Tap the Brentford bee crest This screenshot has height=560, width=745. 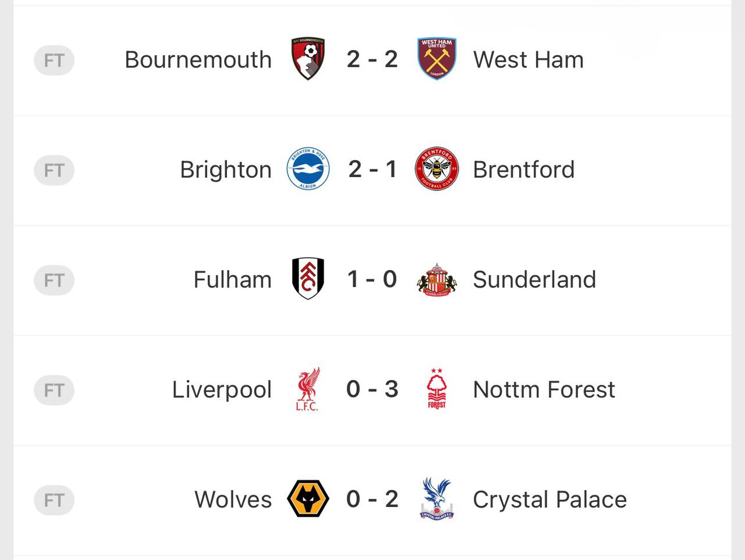pyautogui.click(x=437, y=169)
